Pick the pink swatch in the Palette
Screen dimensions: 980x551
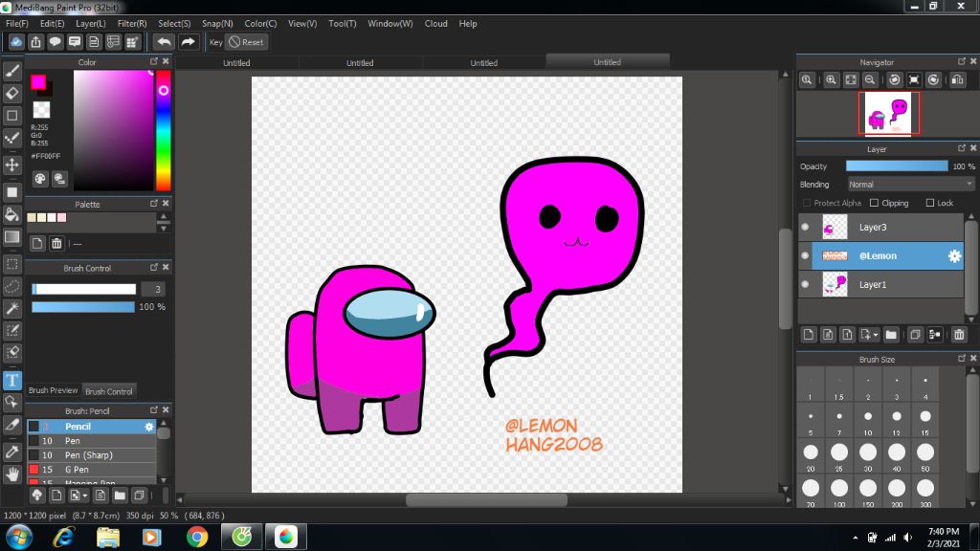tap(61, 218)
